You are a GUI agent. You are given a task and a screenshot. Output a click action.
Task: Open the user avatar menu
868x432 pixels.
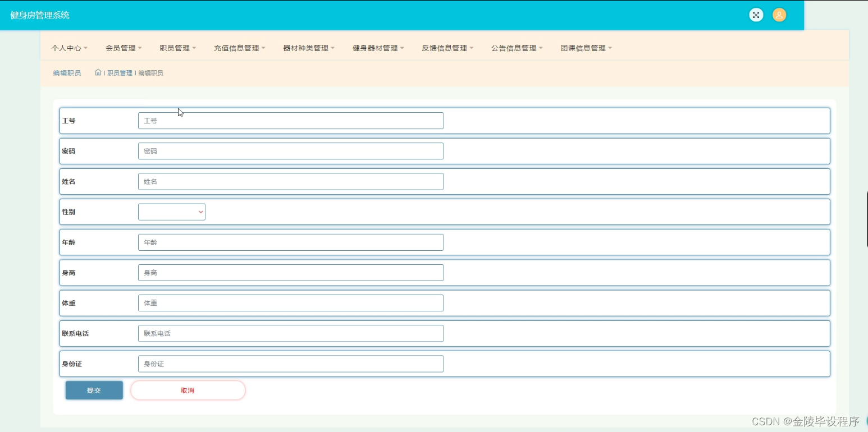click(x=779, y=15)
